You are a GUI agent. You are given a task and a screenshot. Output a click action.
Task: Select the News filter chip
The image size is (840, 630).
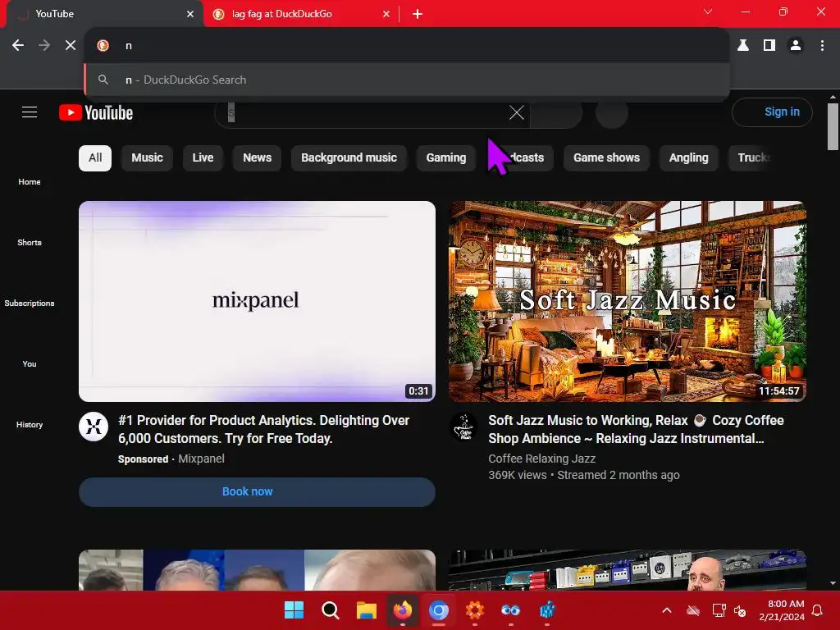[257, 158]
